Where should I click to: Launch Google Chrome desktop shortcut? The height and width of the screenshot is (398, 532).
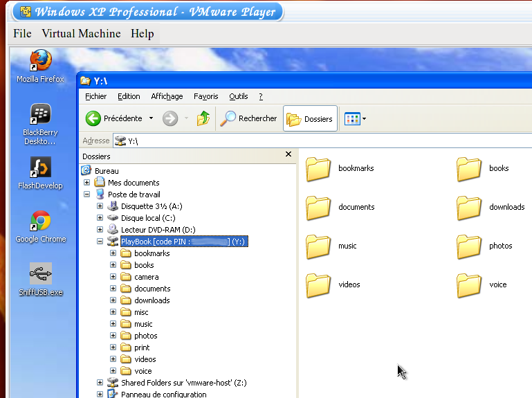coord(41,226)
